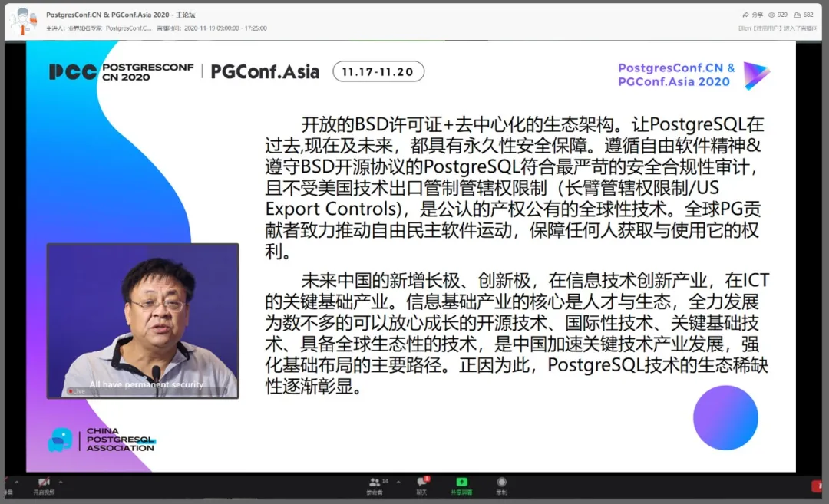Click the slide paragraph starting 未来中国的新增长极
Screen dimensions: 829x504
coord(517,334)
